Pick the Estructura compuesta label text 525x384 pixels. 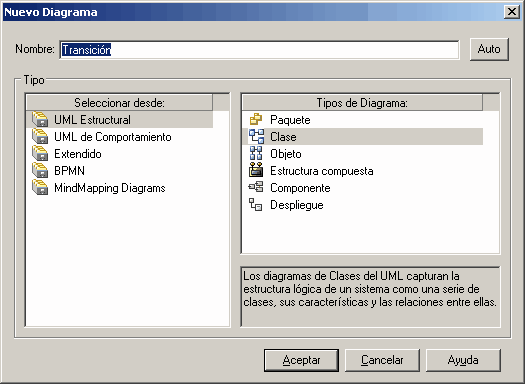(x=321, y=171)
